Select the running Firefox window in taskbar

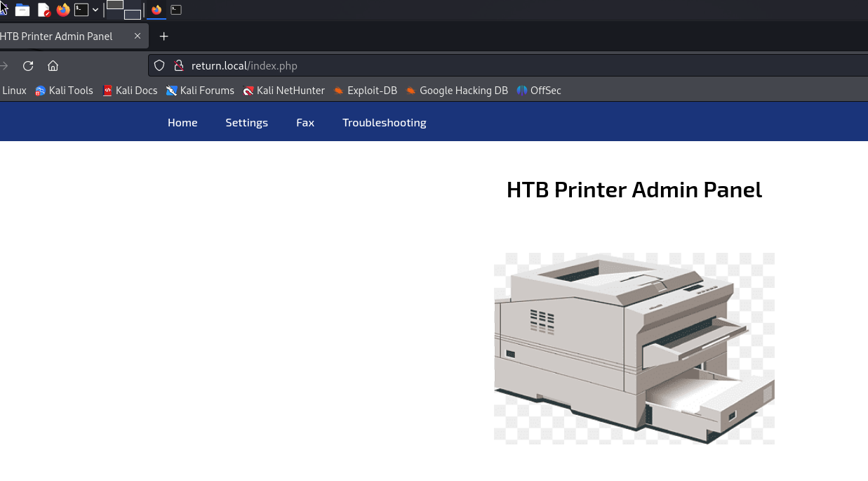pos(156,10)
